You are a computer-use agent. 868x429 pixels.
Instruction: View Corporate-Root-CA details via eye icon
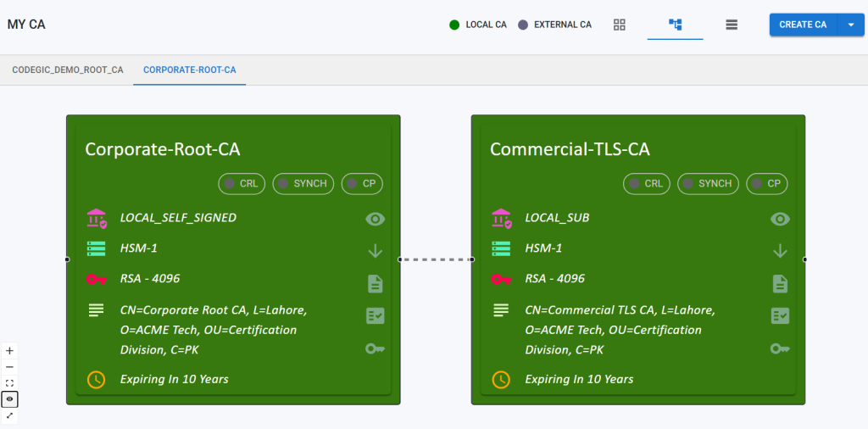(375, 219)
